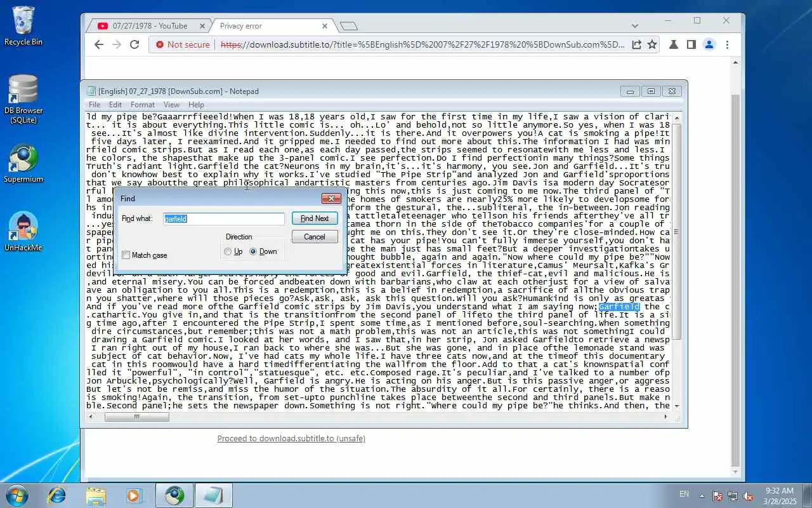Open Notepad Format menu
Viewport: 812px width, 508px height.
[x=143, y=105]
